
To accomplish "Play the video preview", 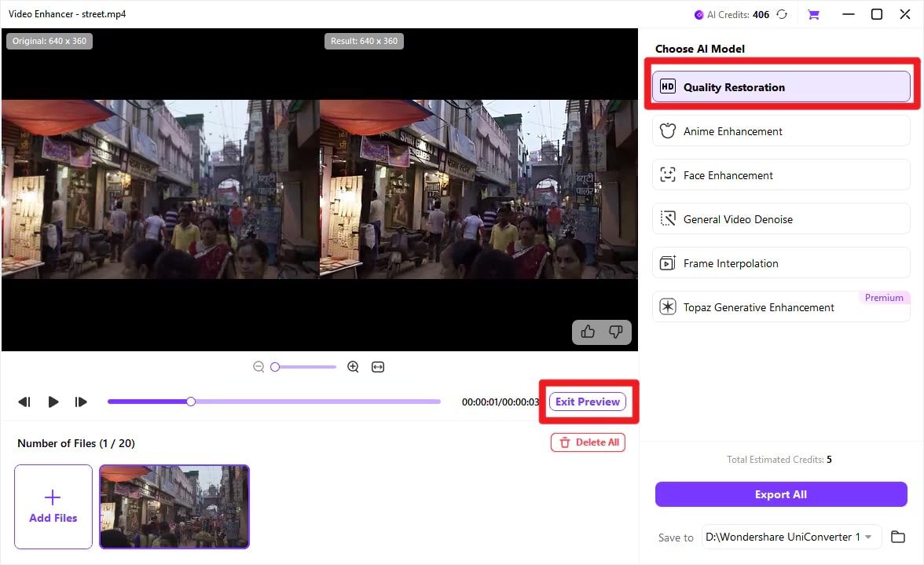I will 53,402.
